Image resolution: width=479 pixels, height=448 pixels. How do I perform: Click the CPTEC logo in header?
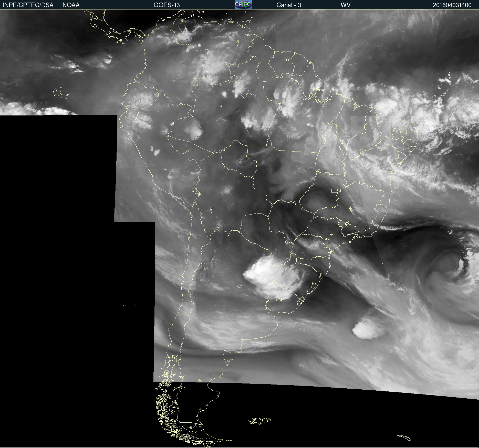click(243, 5)
